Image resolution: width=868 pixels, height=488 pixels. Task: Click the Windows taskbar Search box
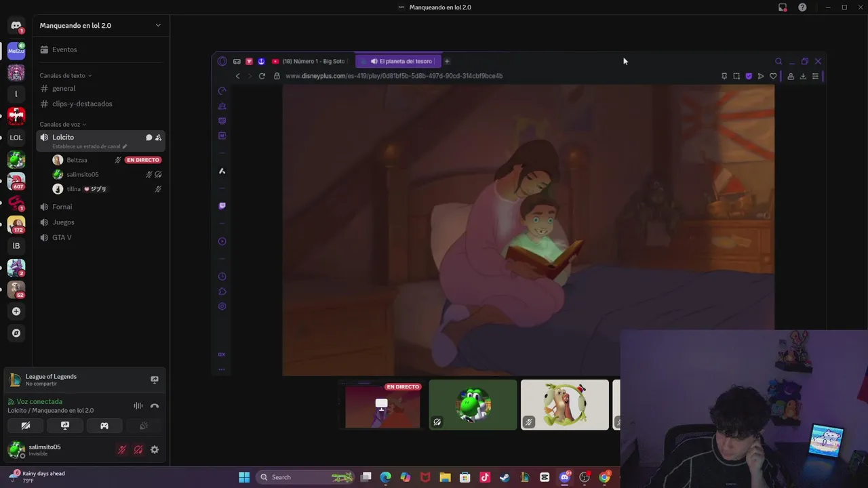pos(307,477)
